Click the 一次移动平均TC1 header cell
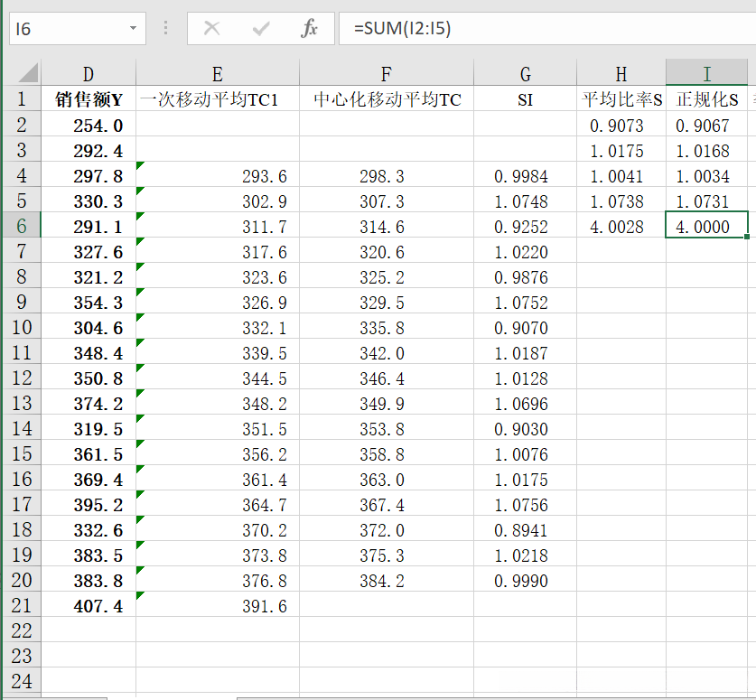The height and width of the screenshot is (700, 756). click(x=218, y=99)
